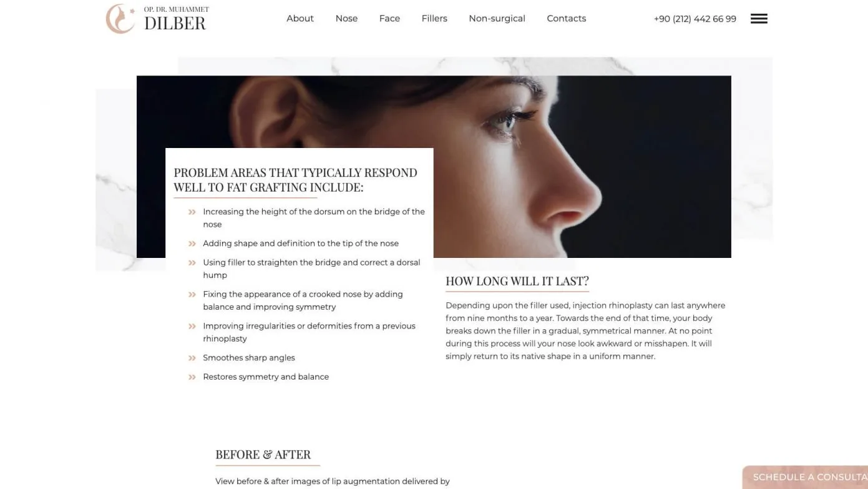Click the chevron bullet beside "Restores symmetry and balance"
This screenshot has width=868, height=489.
[192, 377]
